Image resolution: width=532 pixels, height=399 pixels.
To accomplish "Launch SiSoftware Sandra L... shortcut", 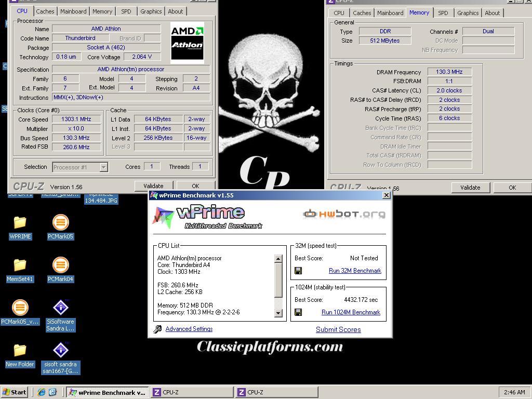I will point(60,316).
